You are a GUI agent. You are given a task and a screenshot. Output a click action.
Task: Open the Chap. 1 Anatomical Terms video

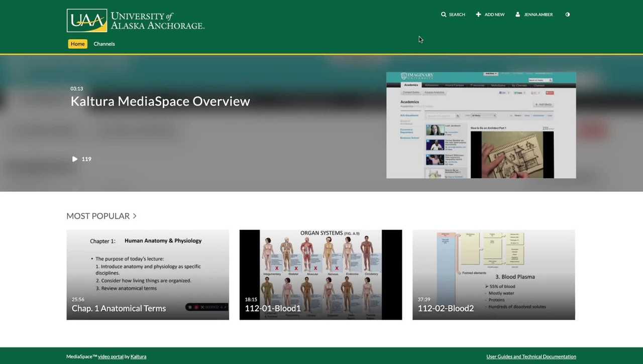(148, 275)
